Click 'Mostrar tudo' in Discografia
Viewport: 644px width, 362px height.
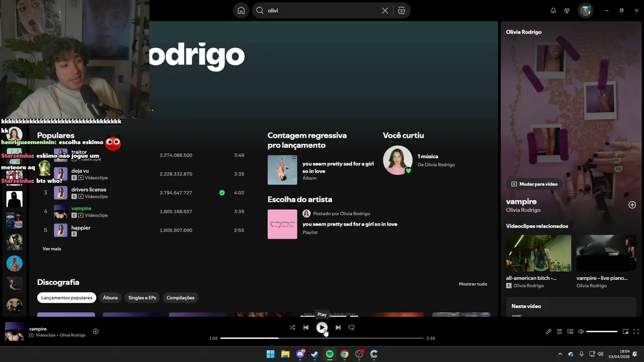pyautogui.click(x=473, y=284)
